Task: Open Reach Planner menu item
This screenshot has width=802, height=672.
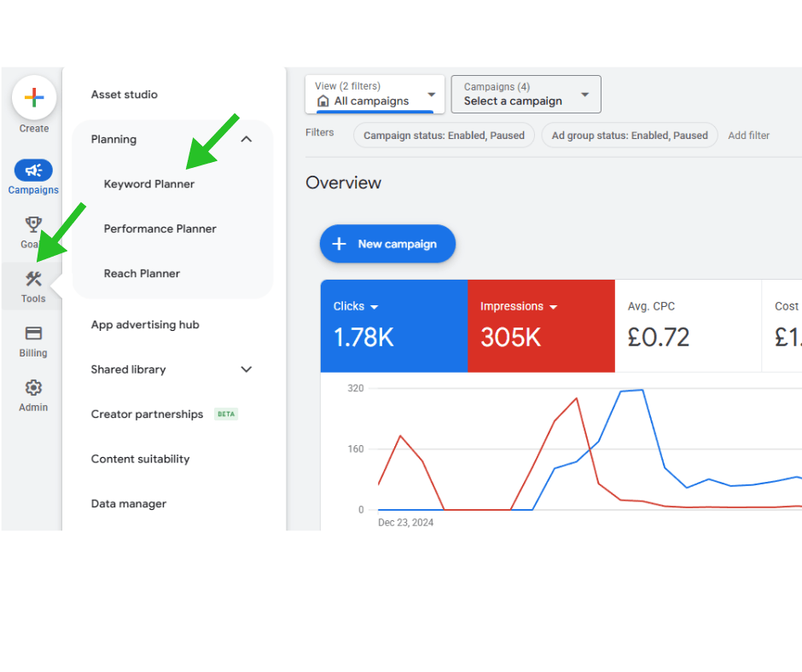Action: (x=142, y=274)
